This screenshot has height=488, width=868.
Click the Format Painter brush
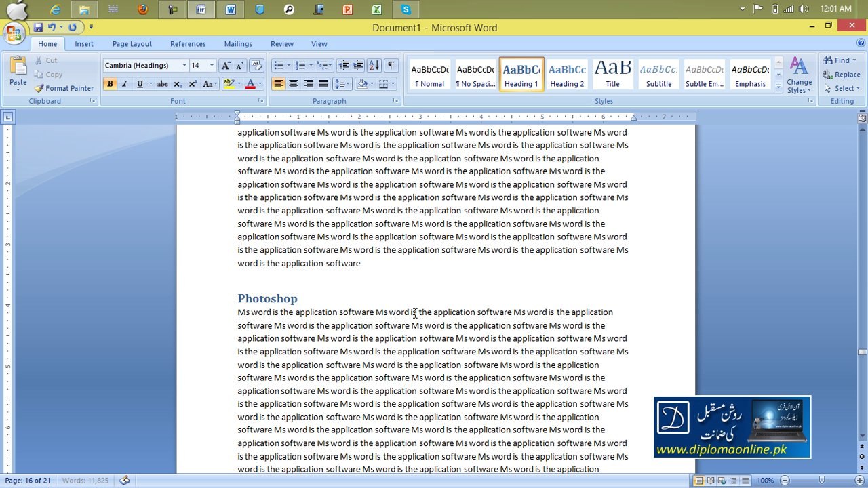click(39, 88)
